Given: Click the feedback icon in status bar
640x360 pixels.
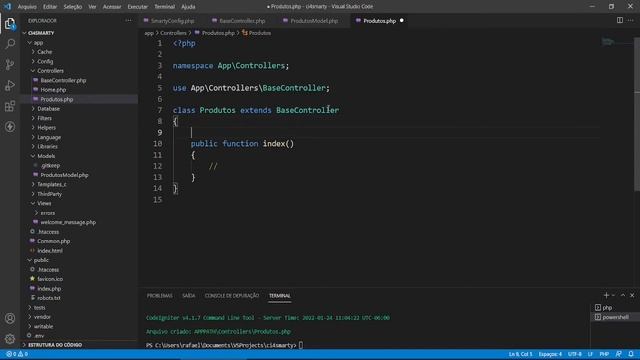Looking at the screenshot, I should (619, 354).
